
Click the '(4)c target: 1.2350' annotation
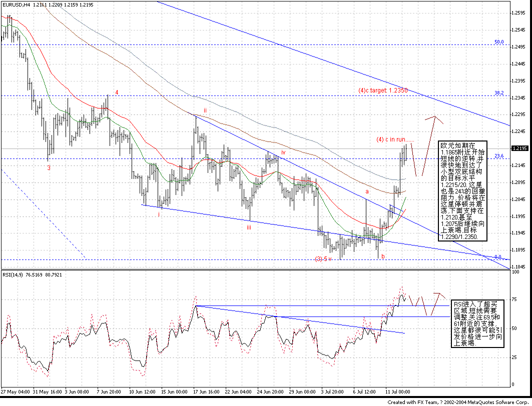(383, 90)
